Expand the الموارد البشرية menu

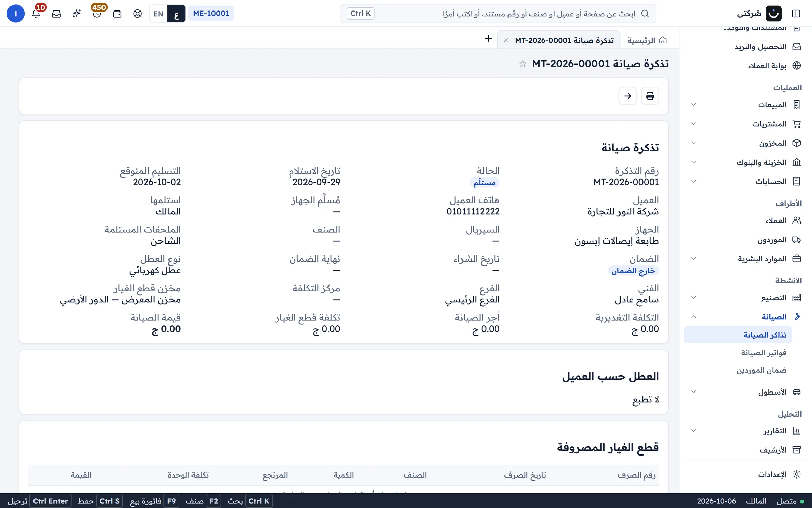(x=745, y=259)
